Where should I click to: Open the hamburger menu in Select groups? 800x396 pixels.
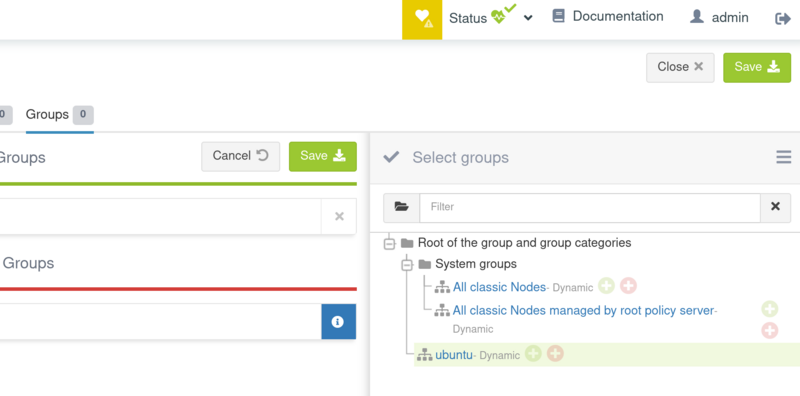[x=784, y=157]
